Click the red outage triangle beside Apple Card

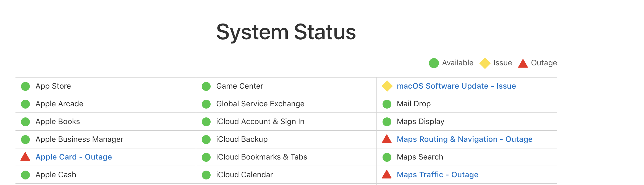[25, 157]
